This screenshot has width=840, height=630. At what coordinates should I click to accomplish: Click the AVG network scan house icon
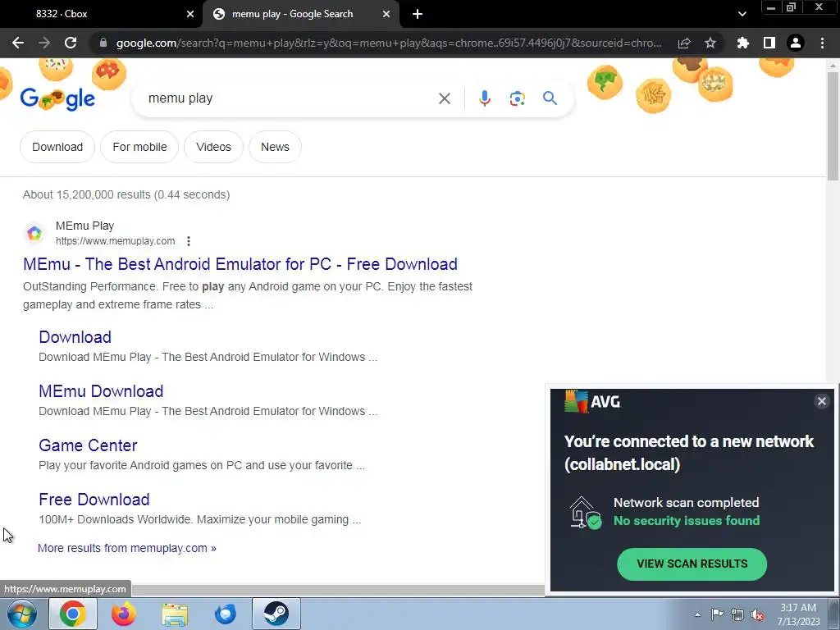pos(584,512)
